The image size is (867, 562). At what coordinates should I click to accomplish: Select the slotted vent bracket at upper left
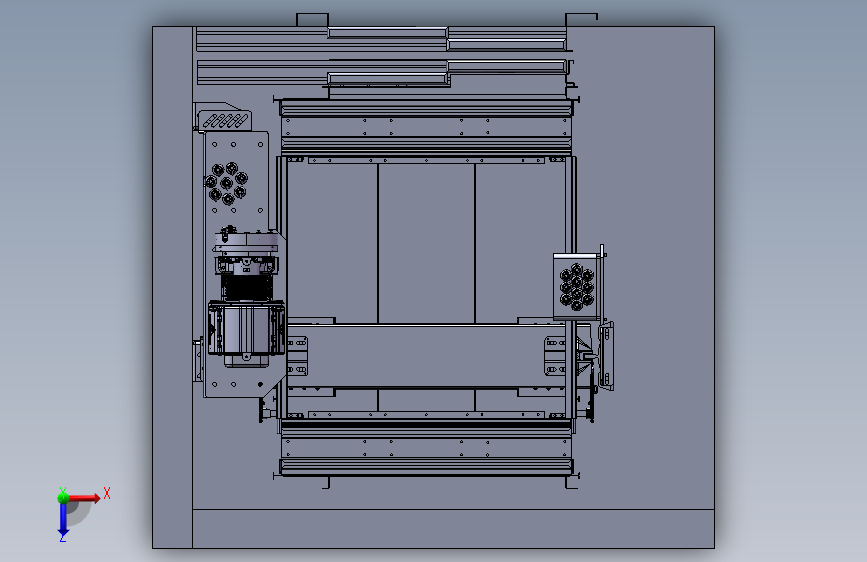click(x=224, y=121)
